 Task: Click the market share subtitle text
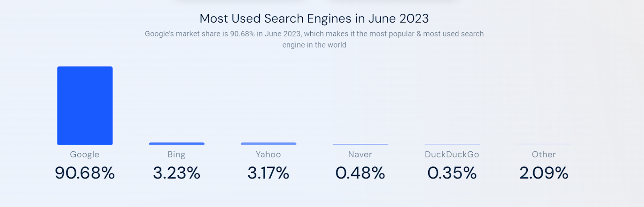[314, 39]
